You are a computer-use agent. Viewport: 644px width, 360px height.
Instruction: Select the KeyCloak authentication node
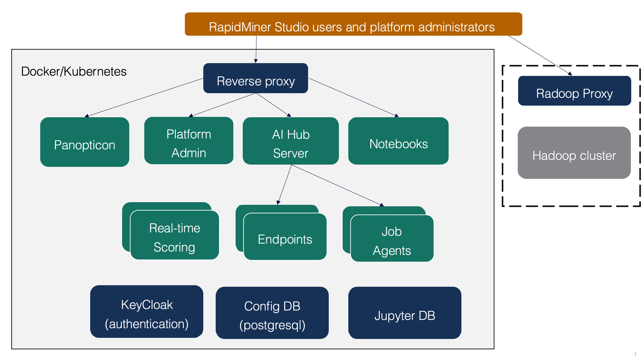pyautogui.click(x=147, y=312)
